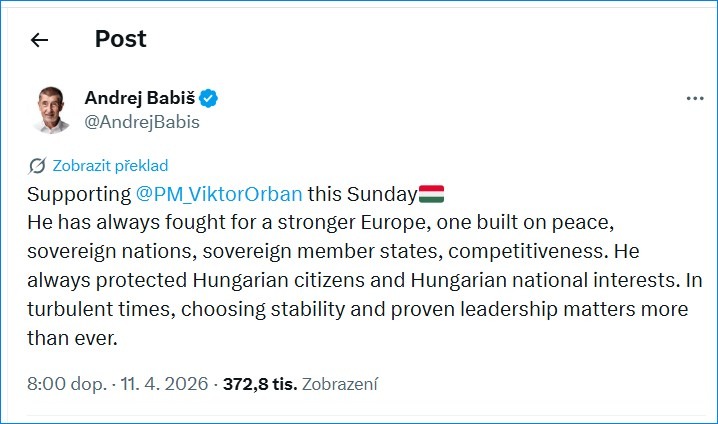
Task: Click the Andrej Babiš display name
Action: [140, 98]
